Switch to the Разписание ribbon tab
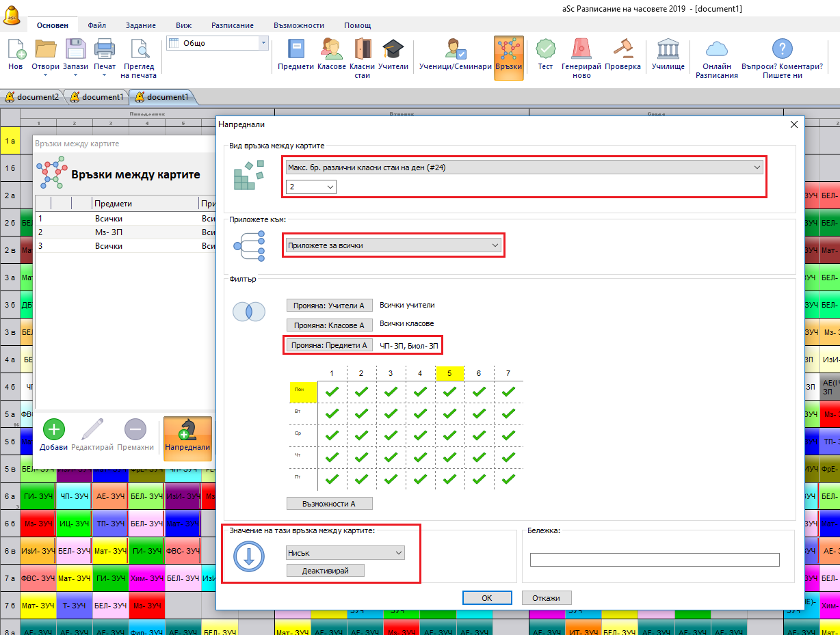Screen dimensions: 840x635 232,25
